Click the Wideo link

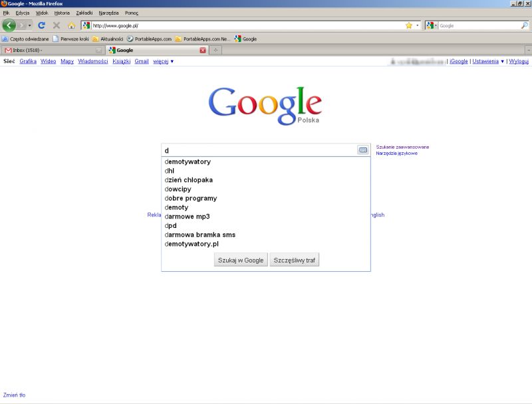(x=48, y=61)
